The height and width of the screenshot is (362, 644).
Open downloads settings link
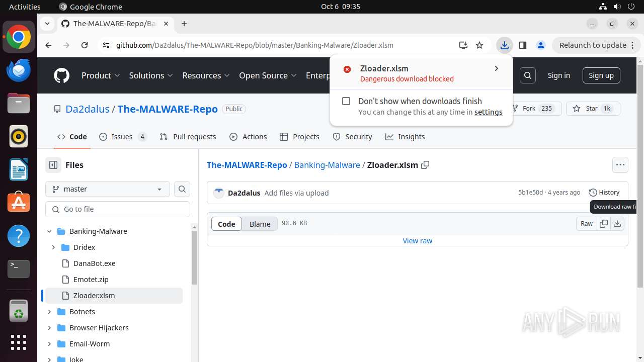[x=488, y=112]
